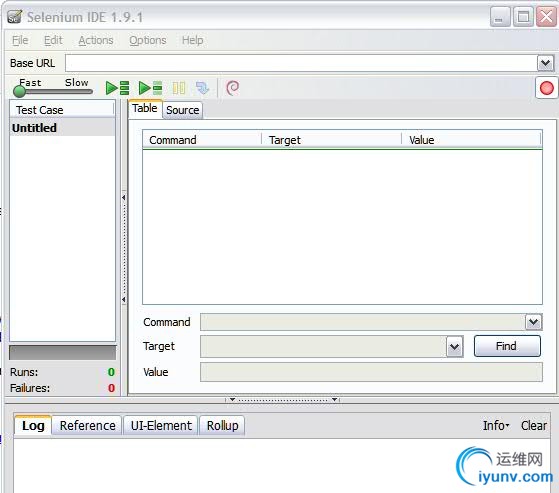This screenshot has height=493, width=559.
Task: Open the Target field dropdown arrow
Action: (455, 346)
